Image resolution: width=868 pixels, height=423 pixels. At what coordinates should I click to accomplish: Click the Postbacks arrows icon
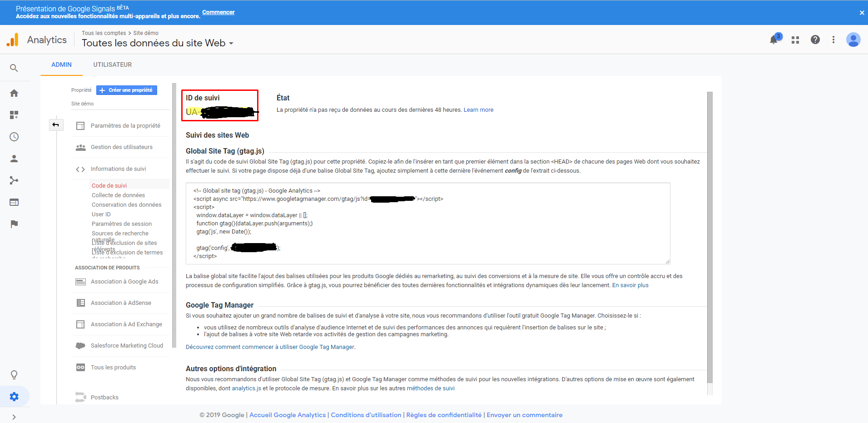pos(80,397)
